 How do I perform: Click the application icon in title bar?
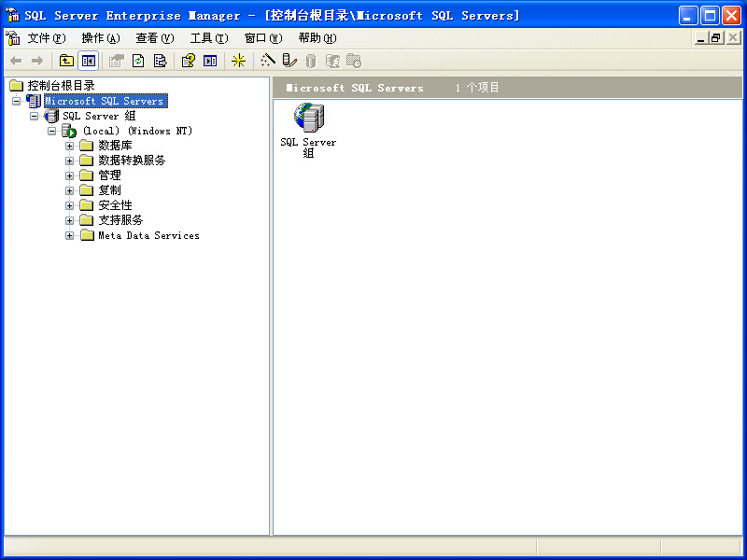pyautogui.click(x=13, y=15)
